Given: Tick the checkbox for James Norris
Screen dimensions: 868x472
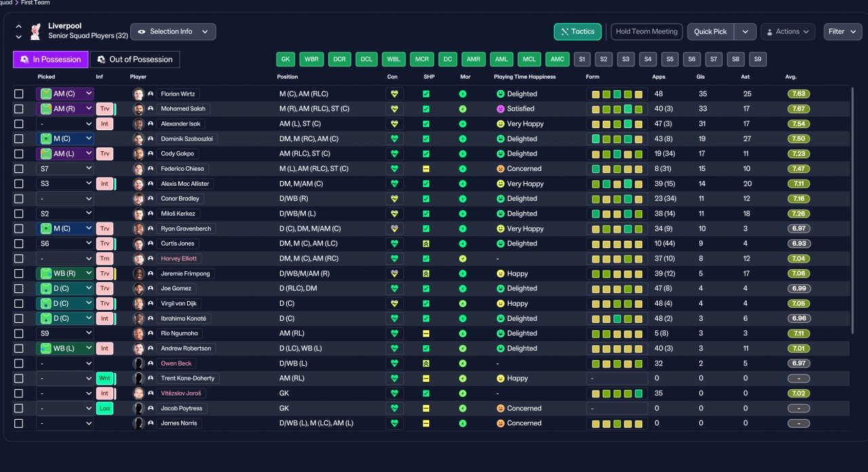Looking at the screenshot, I should (x=19, y=423).
